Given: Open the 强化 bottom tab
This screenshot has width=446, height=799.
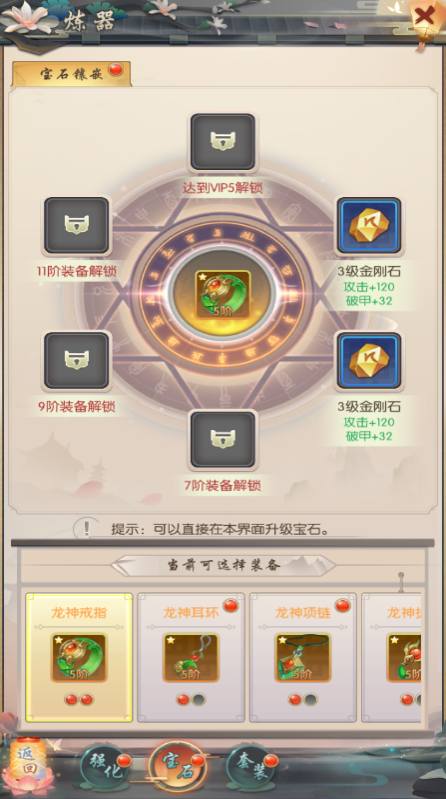Looking at the screenshot, I should [x=106, y=767].
